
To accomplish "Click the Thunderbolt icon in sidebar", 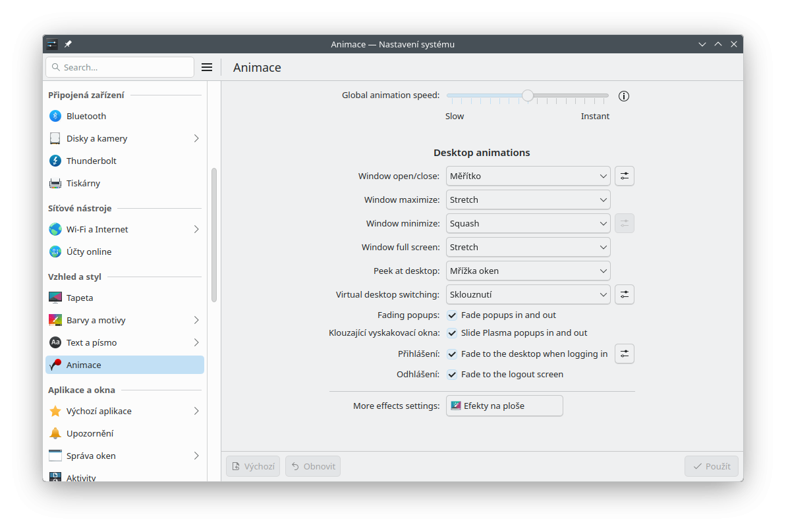I will pyautogui.click(x=55, y=161).
